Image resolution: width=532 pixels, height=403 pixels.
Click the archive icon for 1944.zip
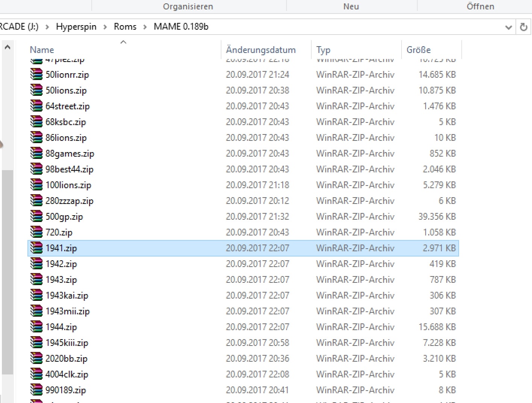[36, 327]
